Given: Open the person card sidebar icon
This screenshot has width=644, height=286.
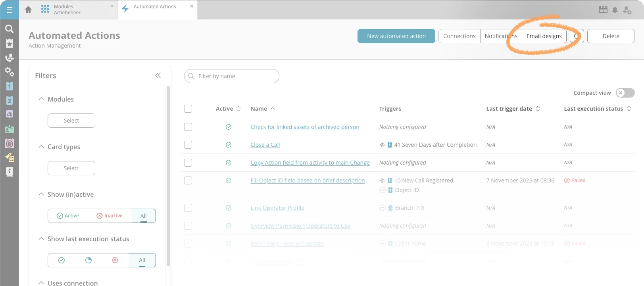Looking at the screenshot, I should [x=10, y=129].
